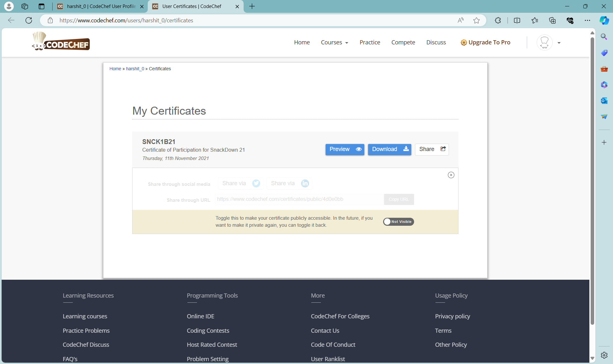The image size is (613, 364).
Task: Share certificate via Twitter
Action: coord(240,183)
